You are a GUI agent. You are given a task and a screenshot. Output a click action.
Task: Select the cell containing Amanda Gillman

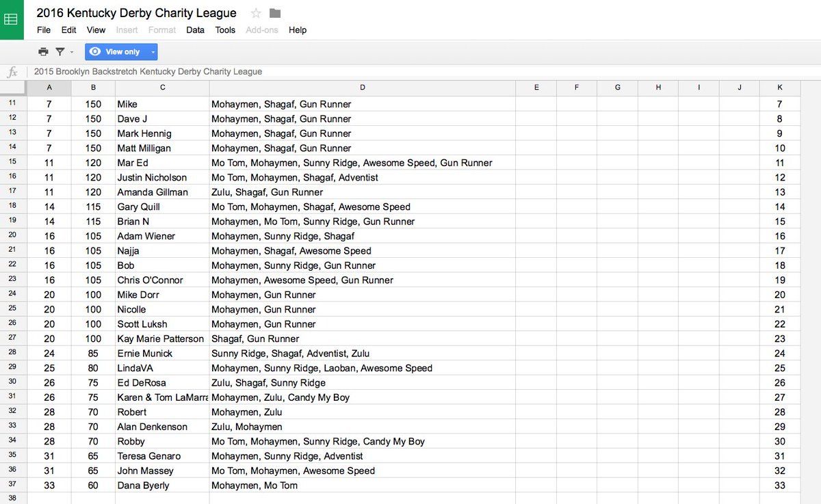point(161,192)
